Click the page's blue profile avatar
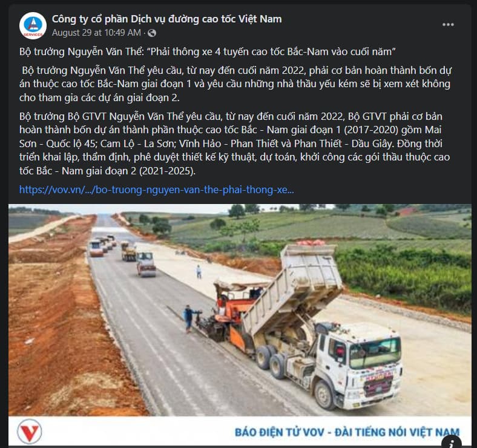477x448 pixels. tap(33, 26)
